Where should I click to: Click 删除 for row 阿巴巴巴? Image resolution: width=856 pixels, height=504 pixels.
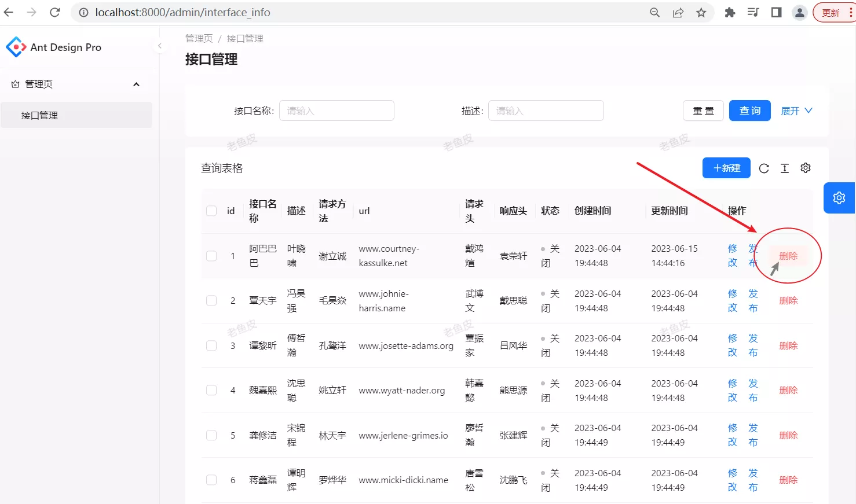pyautogui.click(x=788, y=256)
